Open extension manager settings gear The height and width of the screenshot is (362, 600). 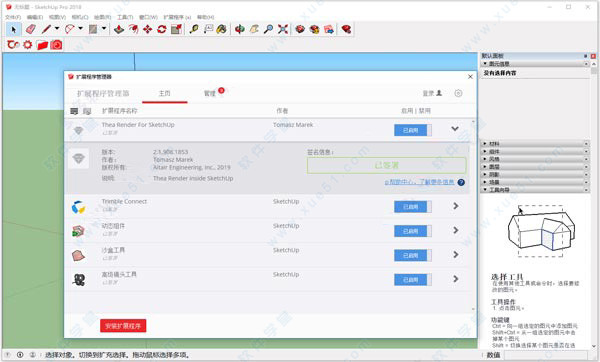(458, 93)
